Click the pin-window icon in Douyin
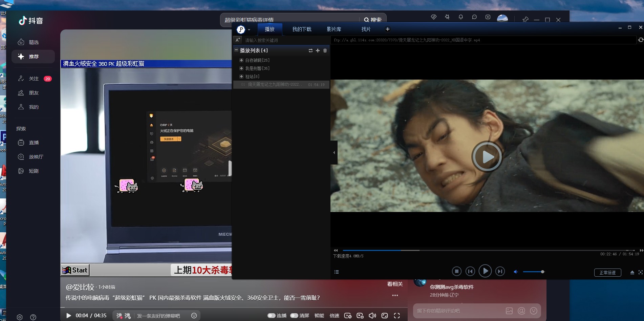This screenshot has width=644, height=321. click(x=525, y=19)
